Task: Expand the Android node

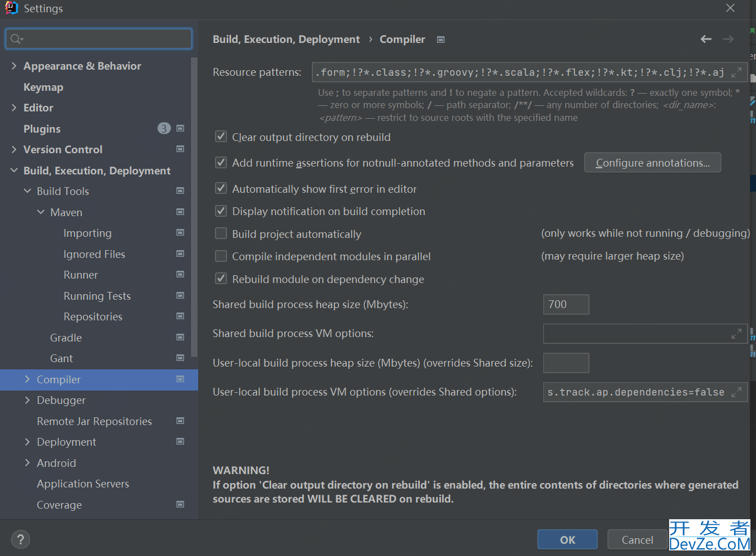Action: click(27, 463)
